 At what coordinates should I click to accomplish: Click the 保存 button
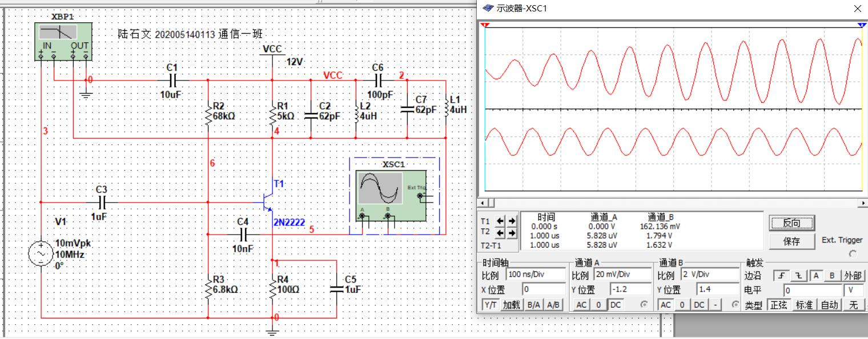[x=791, y=241]
